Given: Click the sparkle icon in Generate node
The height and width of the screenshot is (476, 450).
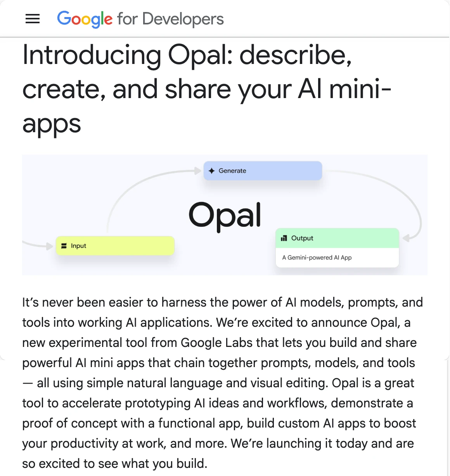Looking at the screenshot, I should click(x=211, y=171).
